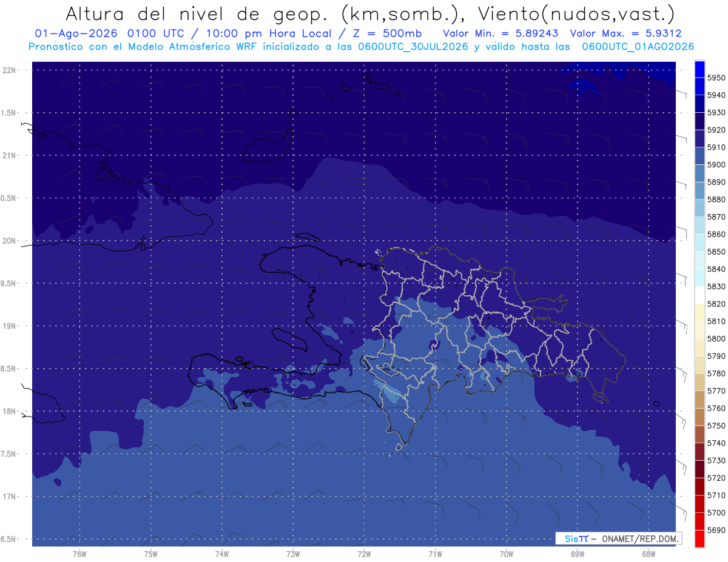Click the 5830 colorbar label

[x=716, y=286]
